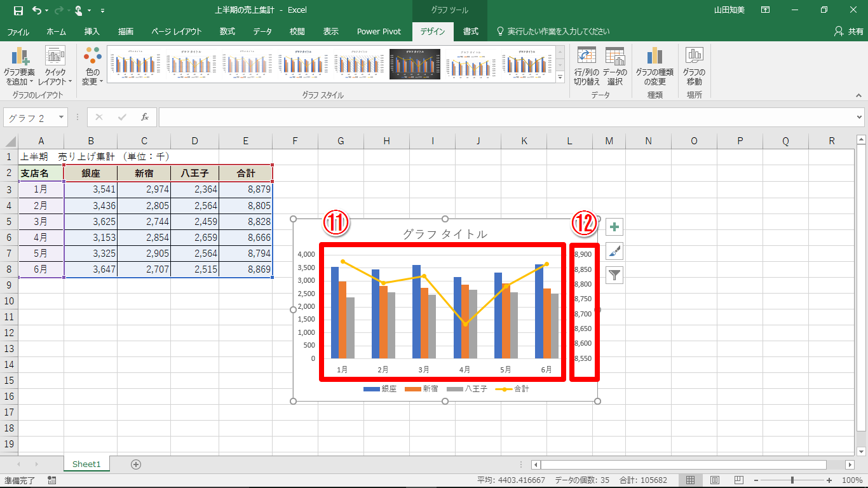
Task: Toggle touch/mouse mode icon
Action: click(x=78, y=10)
